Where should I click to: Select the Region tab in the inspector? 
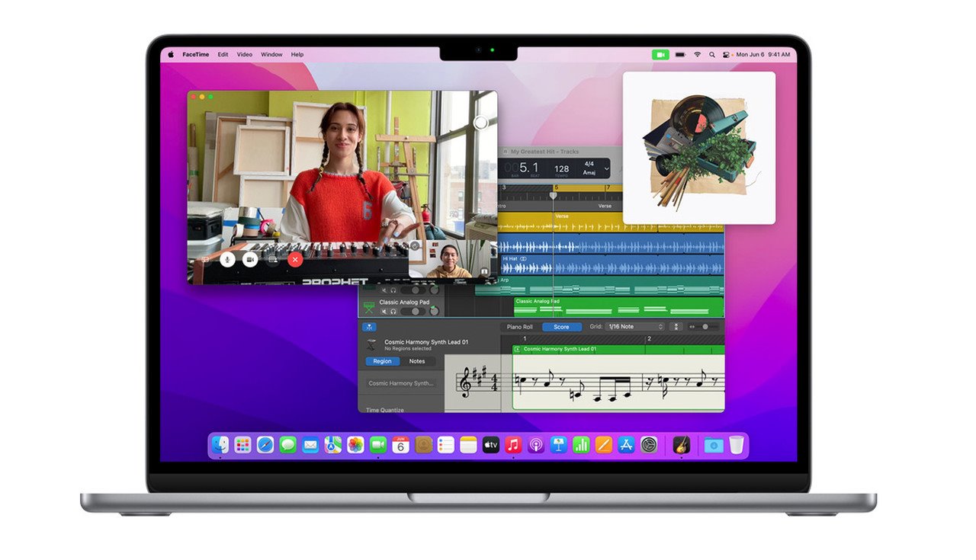[383, 361]
